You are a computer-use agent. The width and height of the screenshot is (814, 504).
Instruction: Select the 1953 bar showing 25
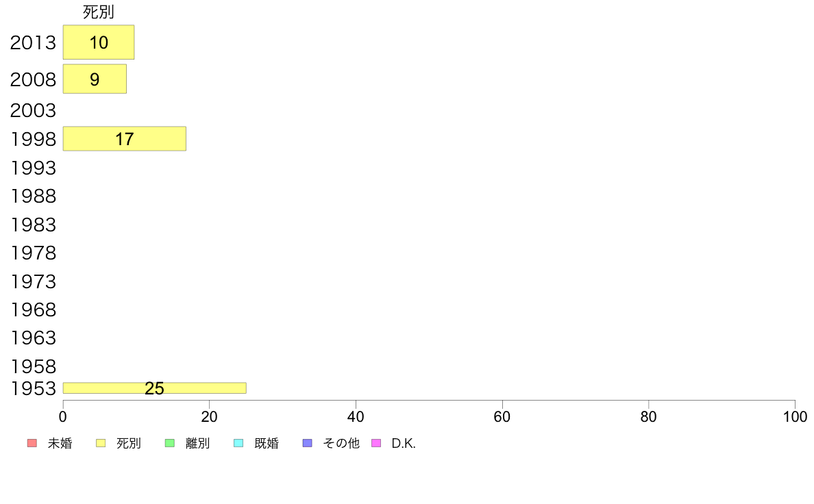click(155, 388)
